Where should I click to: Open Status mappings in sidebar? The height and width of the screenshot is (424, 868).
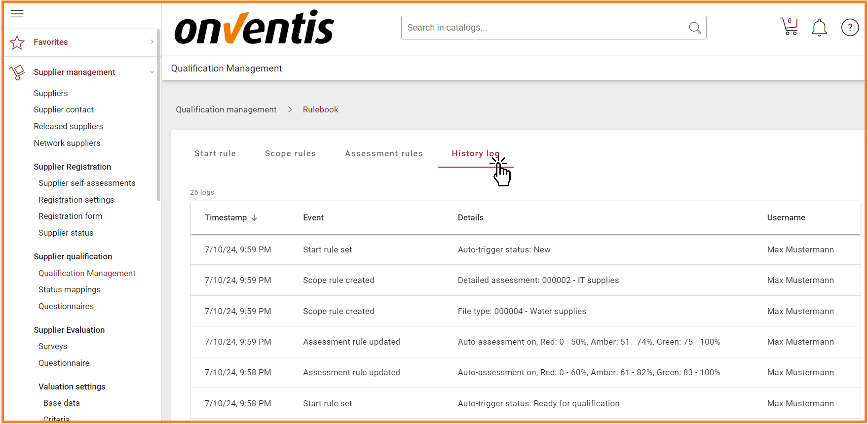pos(70,290)
